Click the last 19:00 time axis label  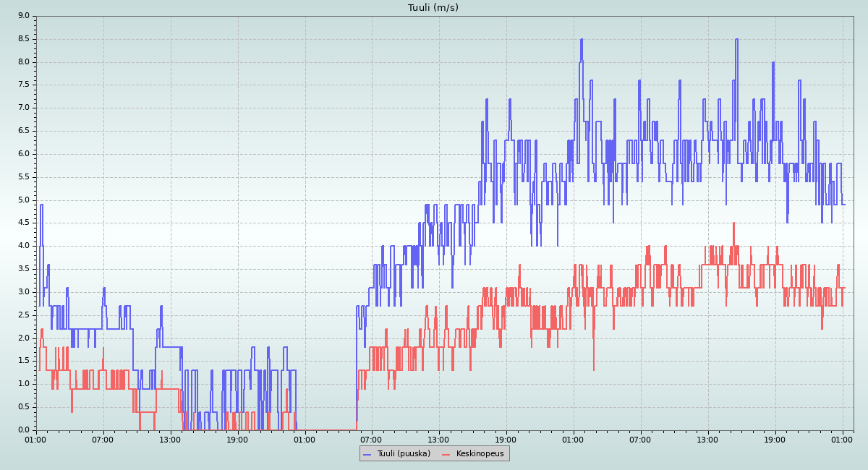pyautogui.click(x=775, y=439)
